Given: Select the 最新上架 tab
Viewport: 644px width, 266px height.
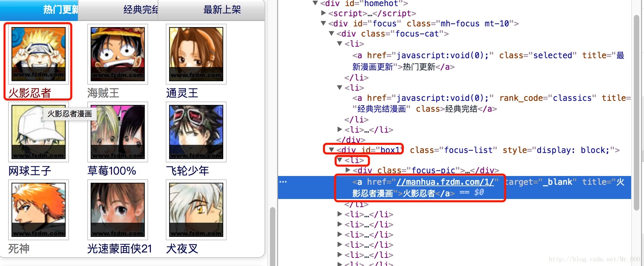Looking at the screenshot, I should [x=211, y=10].
